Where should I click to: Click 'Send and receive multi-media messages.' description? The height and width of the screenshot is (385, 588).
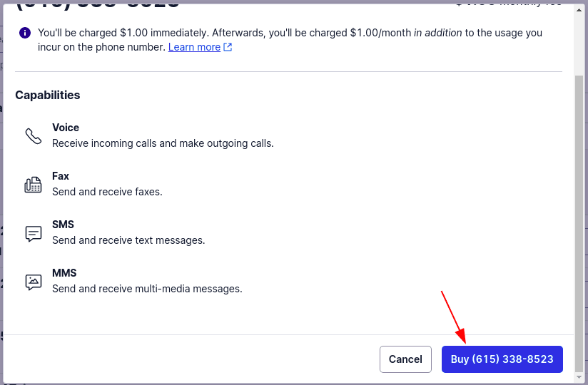point(147,289)
